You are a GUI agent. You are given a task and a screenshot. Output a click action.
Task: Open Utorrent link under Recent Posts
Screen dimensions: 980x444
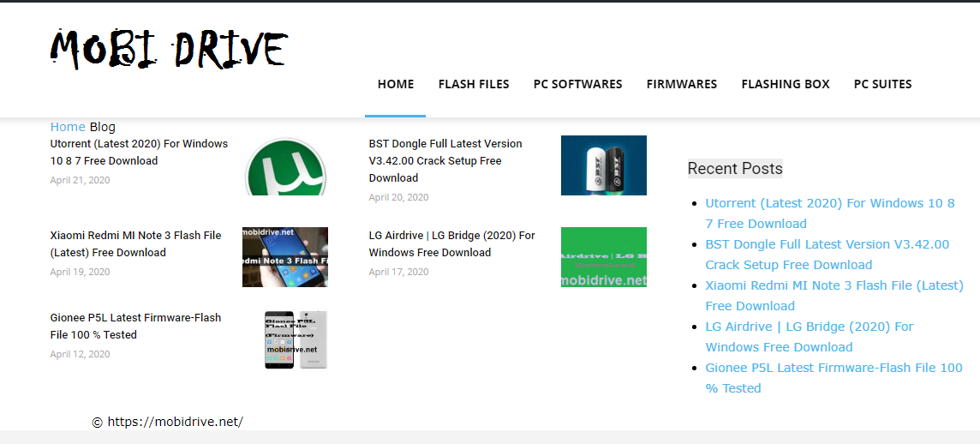830,213
